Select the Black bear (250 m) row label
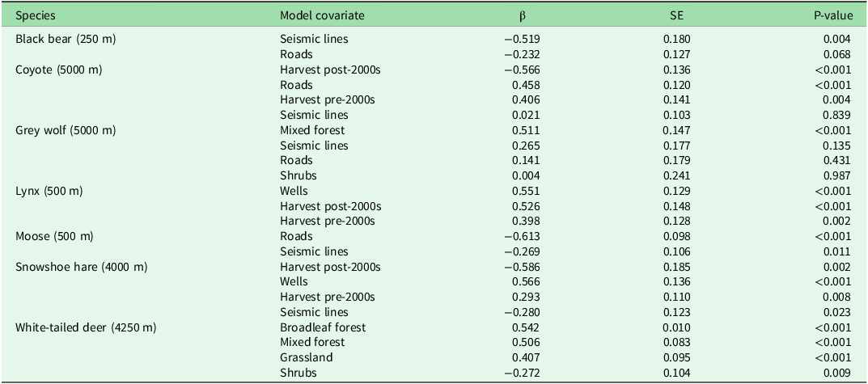The width and height of the screenshot is (868, 384). coord(66,40)
